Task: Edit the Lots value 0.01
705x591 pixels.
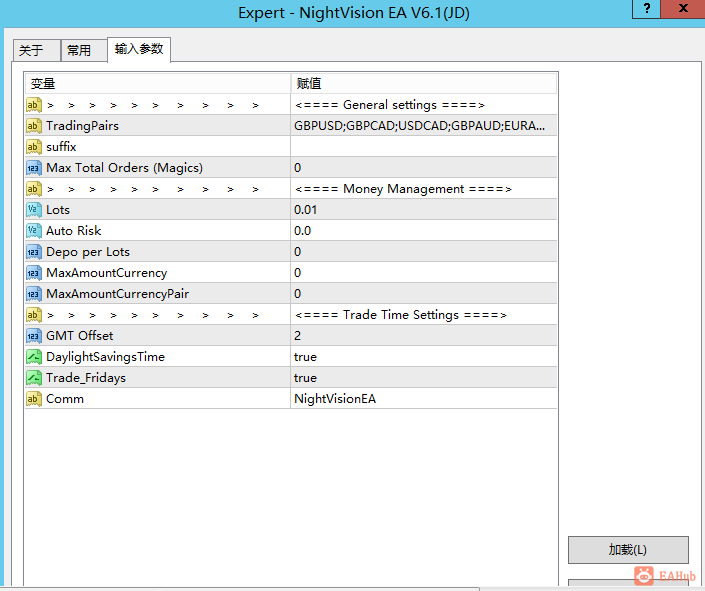Action: (424, 210)
